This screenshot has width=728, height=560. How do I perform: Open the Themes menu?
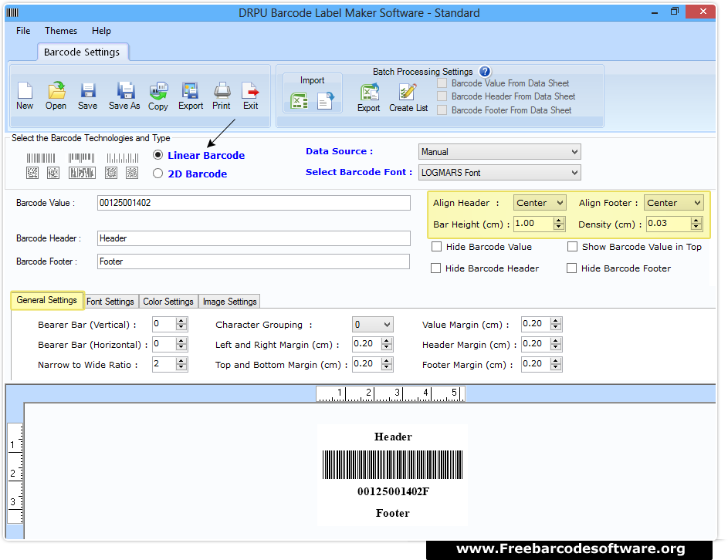[61, 31]
